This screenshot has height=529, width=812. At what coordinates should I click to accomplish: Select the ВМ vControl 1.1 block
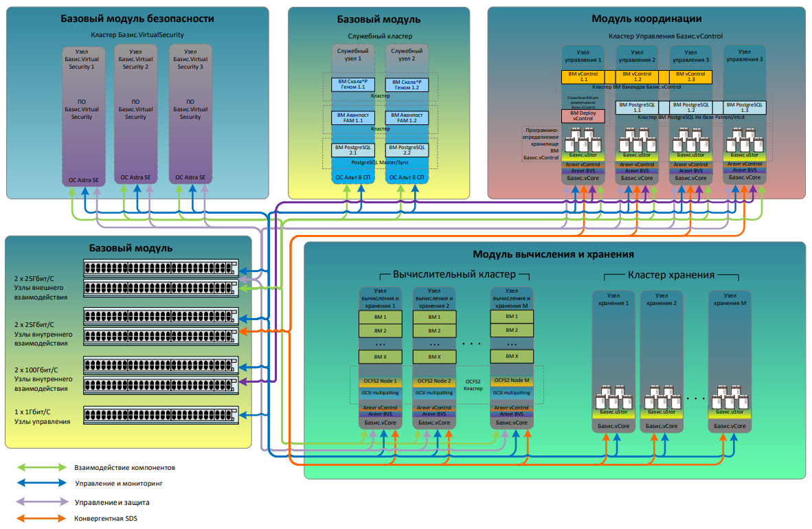(x=584, y=76)
